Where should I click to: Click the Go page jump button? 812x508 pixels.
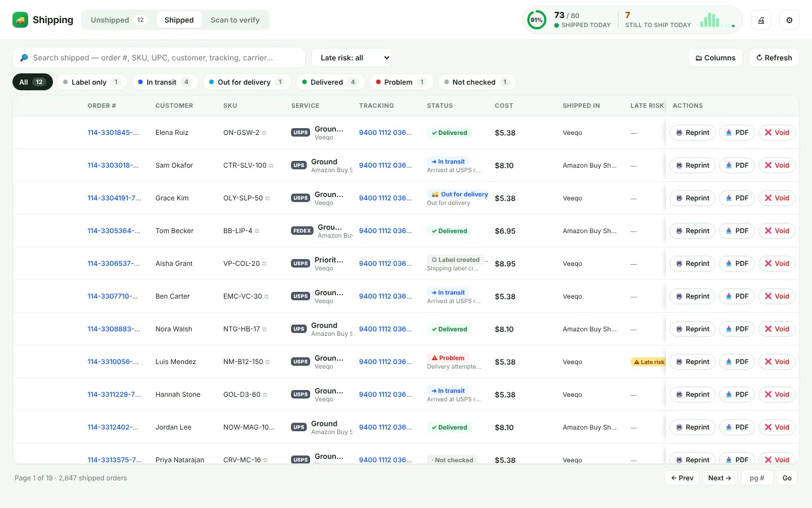[787, 478]
